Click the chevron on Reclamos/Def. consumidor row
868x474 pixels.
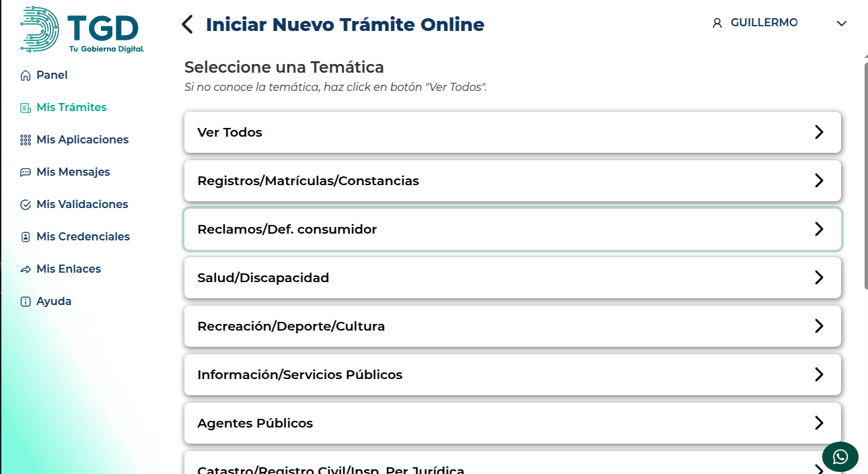(819, 229)
